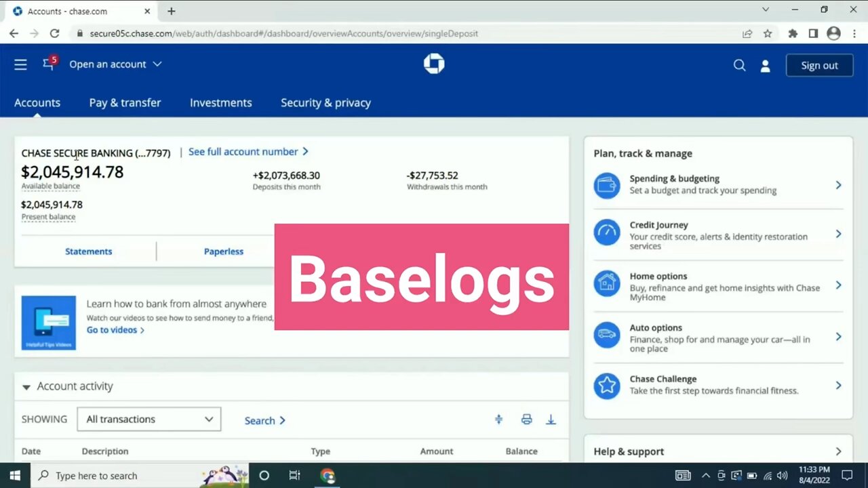Show hidden tray icons chevron

coord(705,476)
